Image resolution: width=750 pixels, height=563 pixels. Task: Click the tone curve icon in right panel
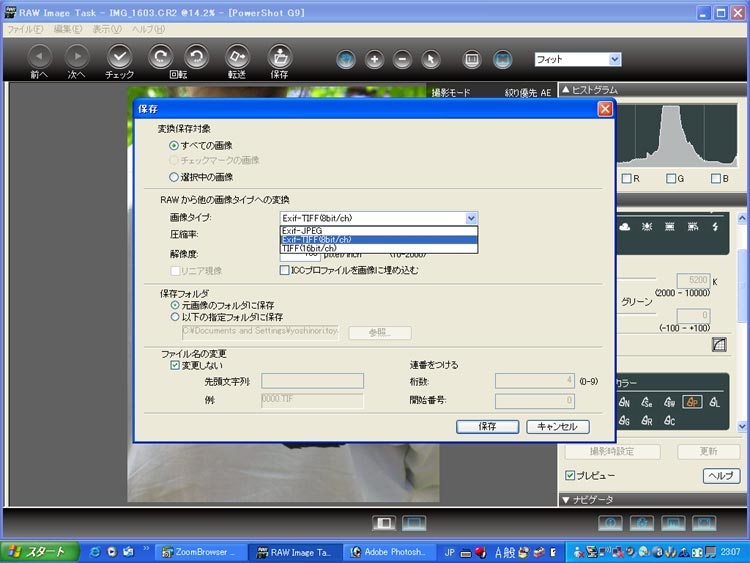719,344
